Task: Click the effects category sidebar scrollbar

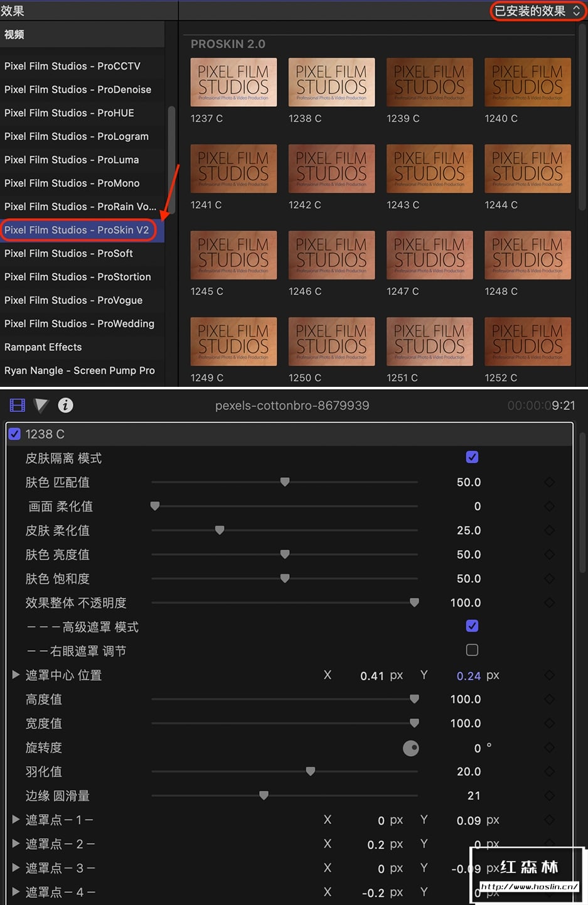Action: tap(171, 160)
